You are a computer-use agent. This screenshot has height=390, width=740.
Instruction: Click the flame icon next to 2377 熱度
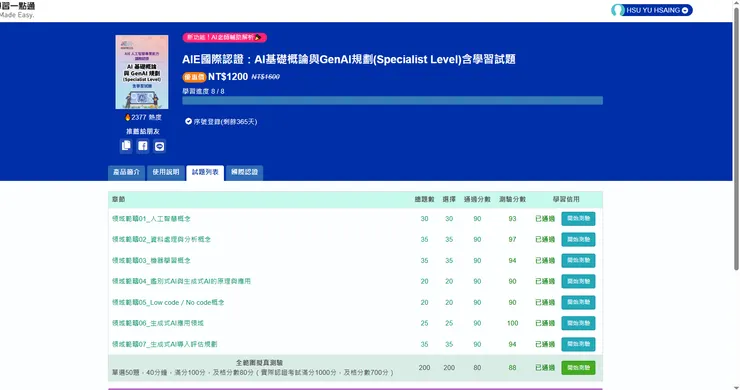[x=127, y=117]
